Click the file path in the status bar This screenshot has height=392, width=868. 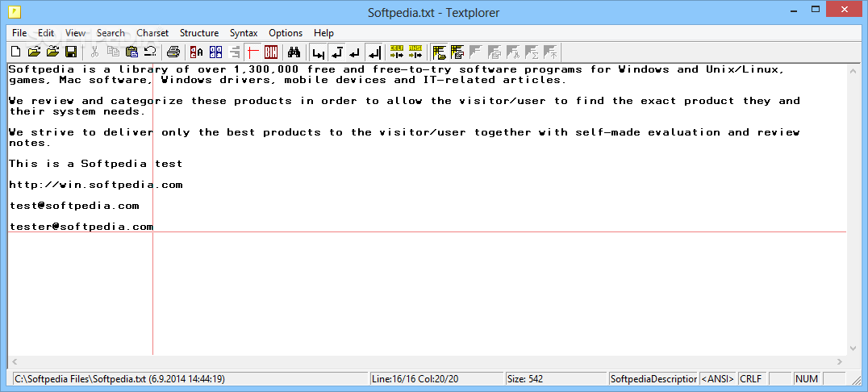[x=191, y=379]
